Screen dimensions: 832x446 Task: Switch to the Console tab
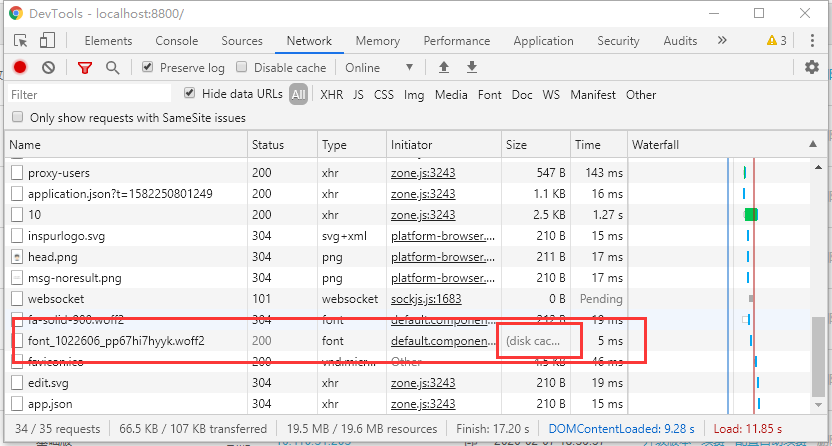177,41
